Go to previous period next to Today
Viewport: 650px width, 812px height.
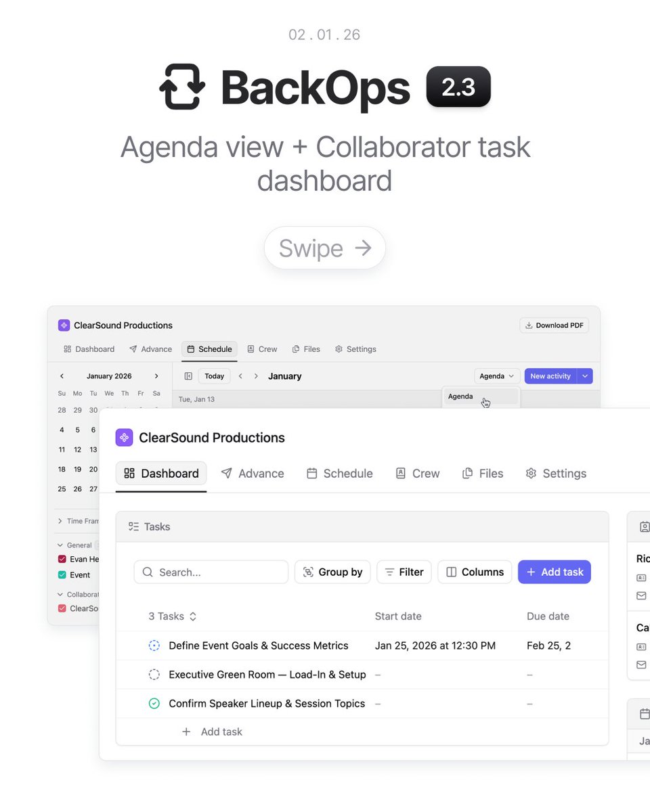[240, 376]
